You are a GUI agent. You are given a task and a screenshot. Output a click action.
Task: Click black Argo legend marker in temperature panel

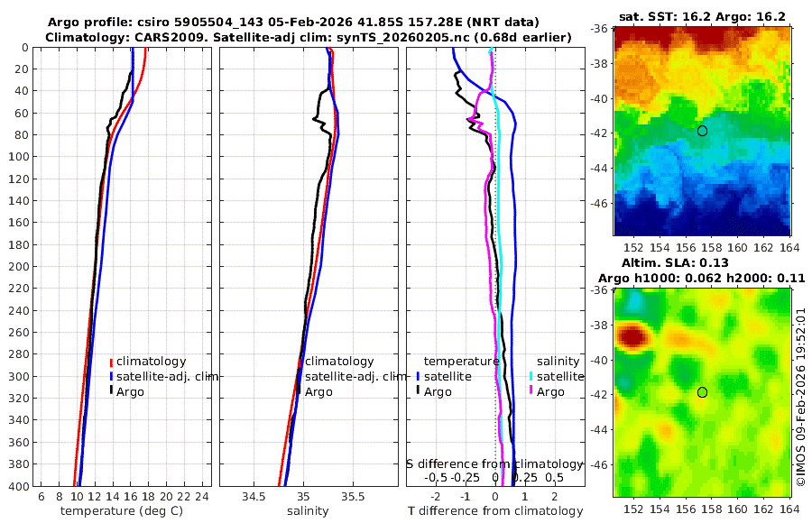click(111, 390)
